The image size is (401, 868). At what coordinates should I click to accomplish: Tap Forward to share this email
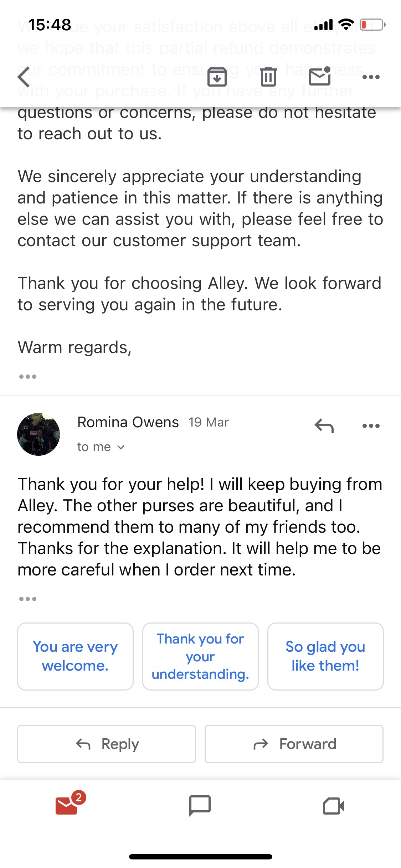[x=293, y=744]
